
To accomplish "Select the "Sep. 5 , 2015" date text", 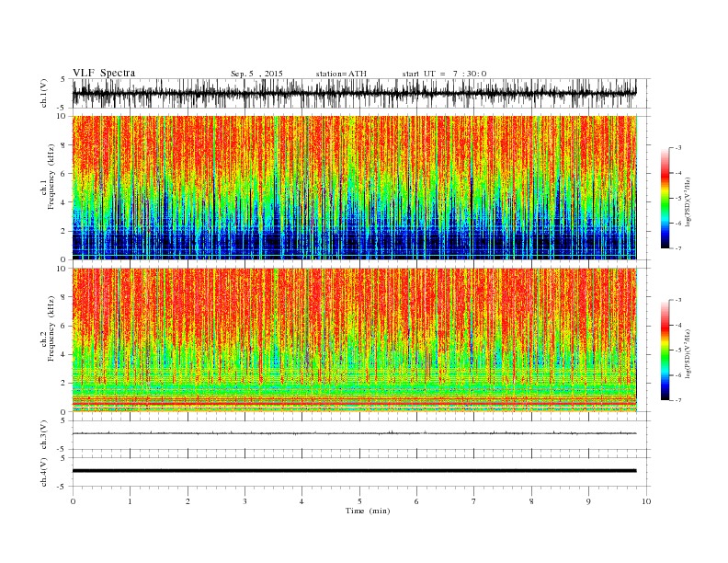I will (256, 74).
